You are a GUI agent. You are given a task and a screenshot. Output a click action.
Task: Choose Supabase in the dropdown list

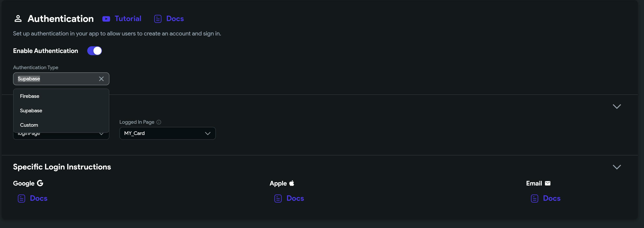[x=31, y=111]
